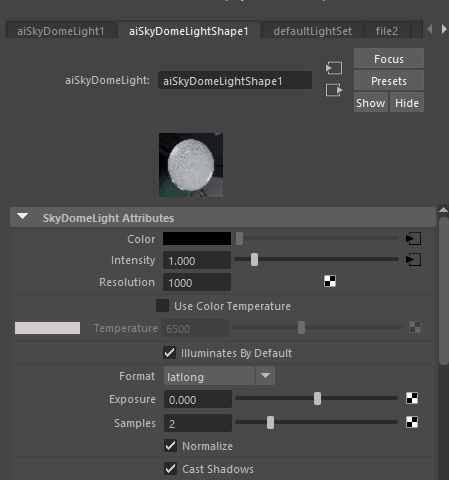Open the Format latlong dropdown
This screenshot has width=449, height=480.
(x=219, y=376)
